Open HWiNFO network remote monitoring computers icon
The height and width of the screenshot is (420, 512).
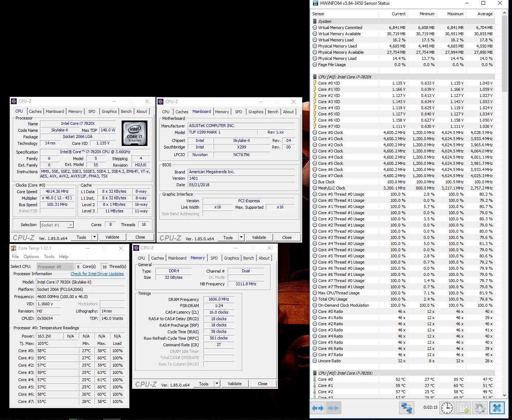(x=407, y=408)
